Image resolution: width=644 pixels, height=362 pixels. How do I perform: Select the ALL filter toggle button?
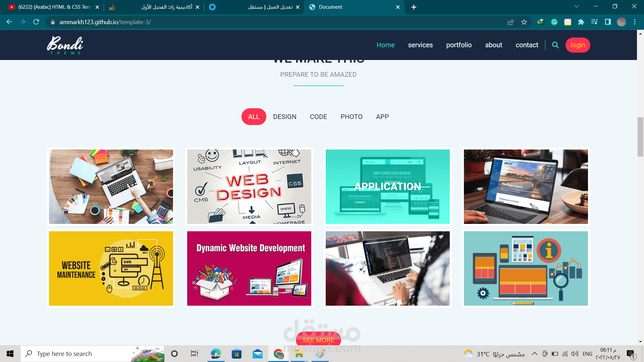254,117
